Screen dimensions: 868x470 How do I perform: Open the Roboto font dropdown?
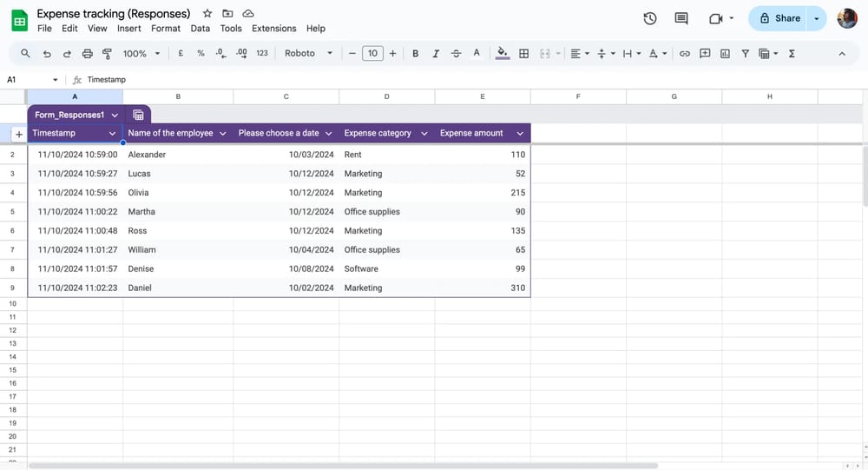pyautogui.click(x=308, y=54)
